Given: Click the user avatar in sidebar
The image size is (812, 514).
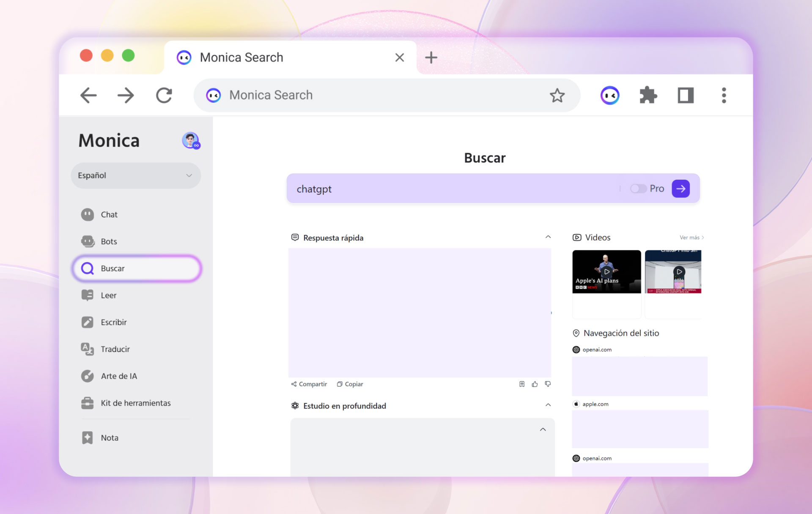Looking at the screenshot, I should (x=190, y=140).
